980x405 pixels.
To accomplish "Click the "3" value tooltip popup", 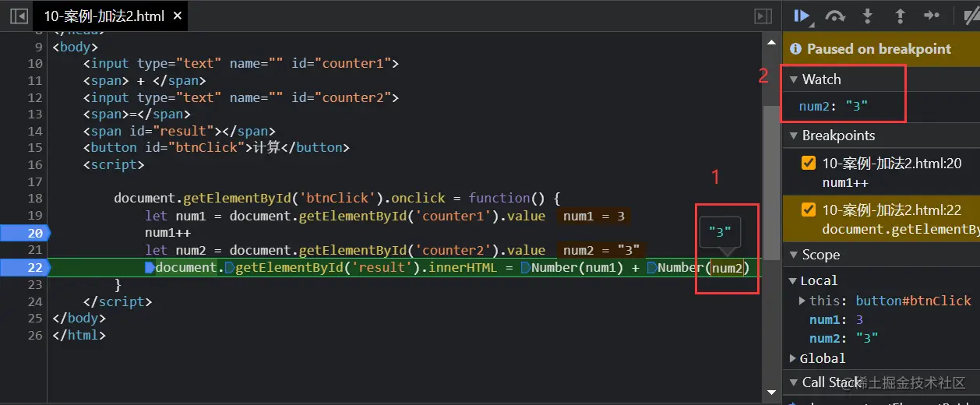I will tap(720, 232).
